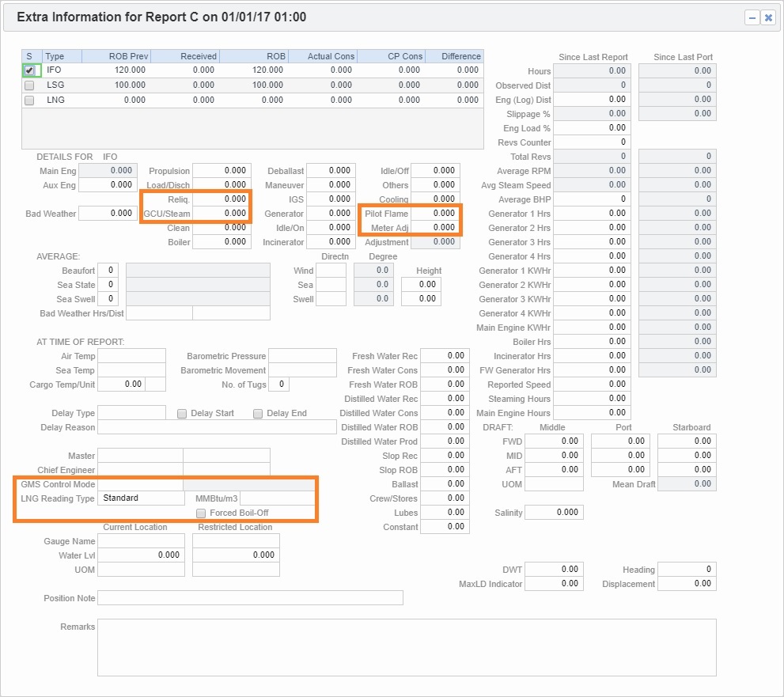Check the LSG fuel row selection checkbox
This screenshot has height=697, width=784.
coord(29,85)
